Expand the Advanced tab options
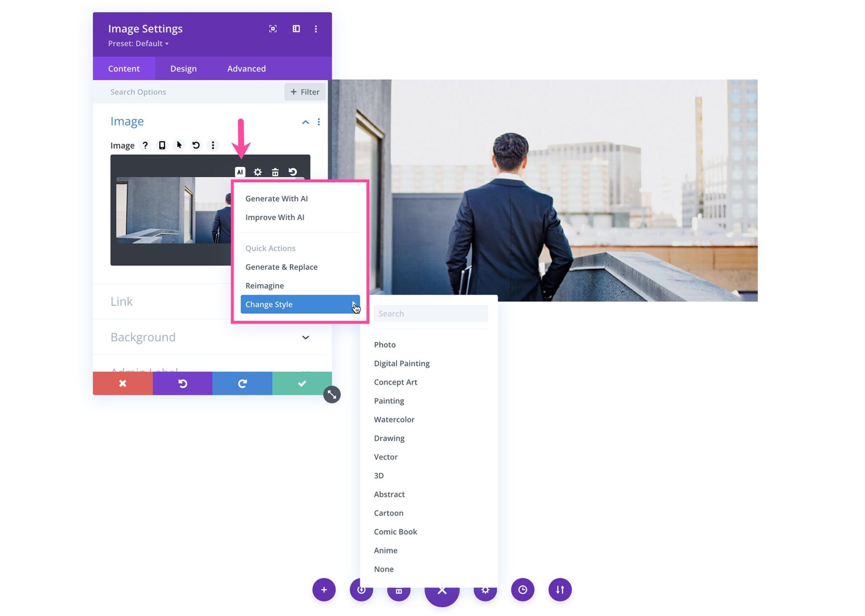 pos(246,68)
